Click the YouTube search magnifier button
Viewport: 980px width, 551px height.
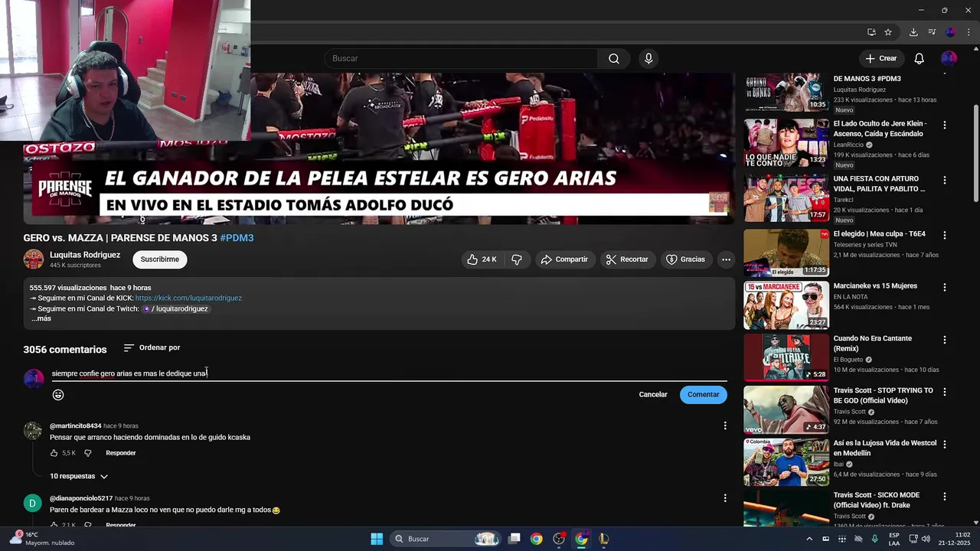pyautogui.click(x=614, y=59)
